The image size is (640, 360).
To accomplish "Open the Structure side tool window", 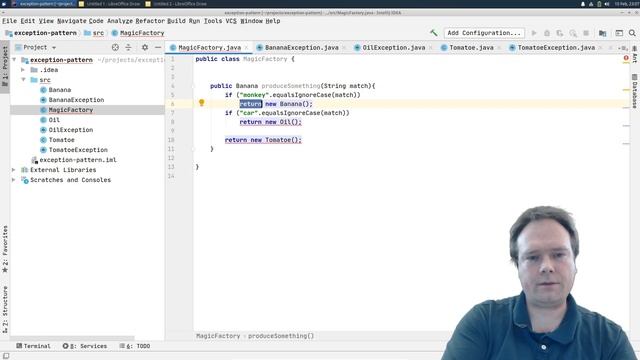I will [x=5, y=309].
